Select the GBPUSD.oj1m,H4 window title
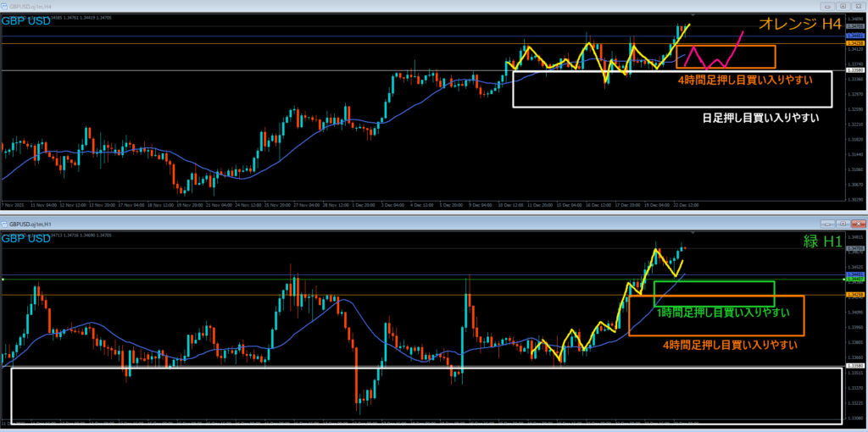868x432 pixels. tap(29, 7)
